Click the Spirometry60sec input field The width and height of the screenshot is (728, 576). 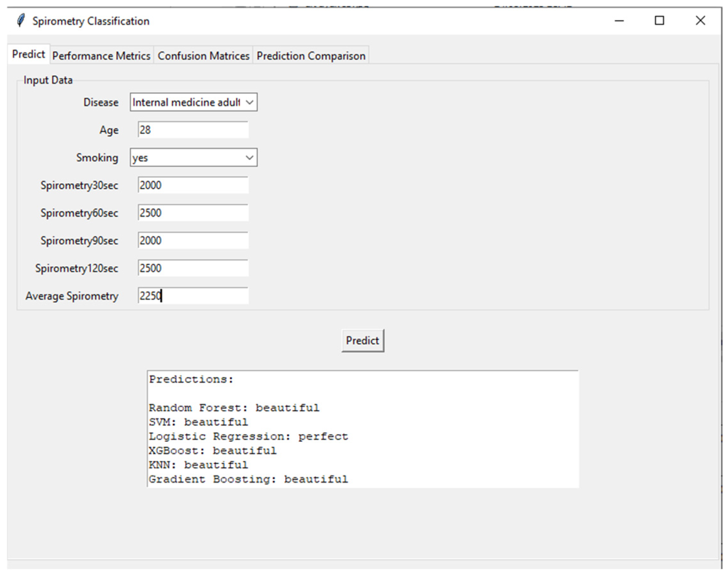(x=193, y=213)
